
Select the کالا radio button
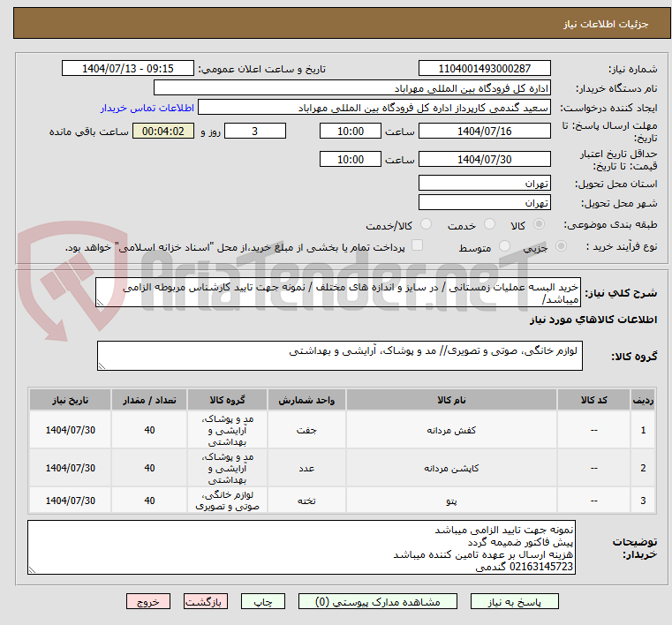tap(540, 225)
